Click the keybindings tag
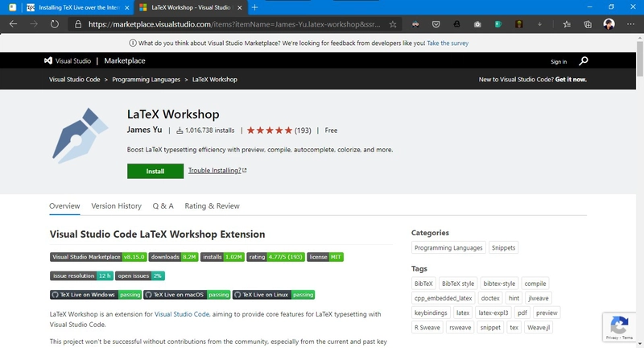 (x=431, y=313)
